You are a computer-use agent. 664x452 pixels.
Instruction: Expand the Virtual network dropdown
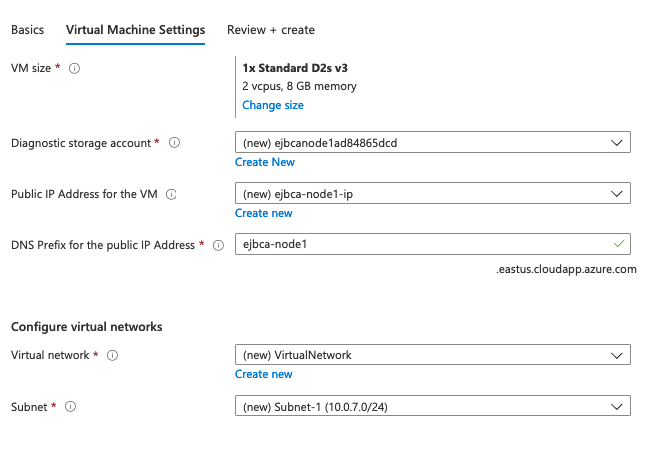tap(432, 355)
